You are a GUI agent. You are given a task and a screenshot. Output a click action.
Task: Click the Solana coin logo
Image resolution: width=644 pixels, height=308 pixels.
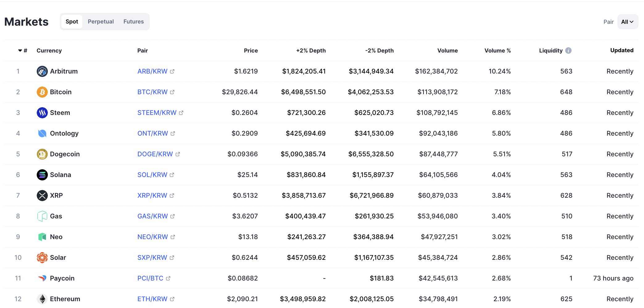(x=42, y=175)
